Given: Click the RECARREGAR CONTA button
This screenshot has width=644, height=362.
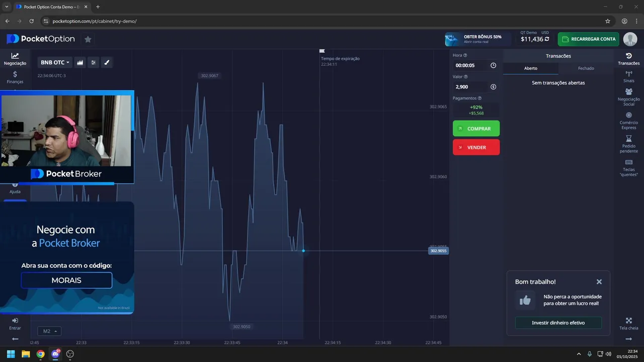Looking at the screenshot, I should 588,39.
